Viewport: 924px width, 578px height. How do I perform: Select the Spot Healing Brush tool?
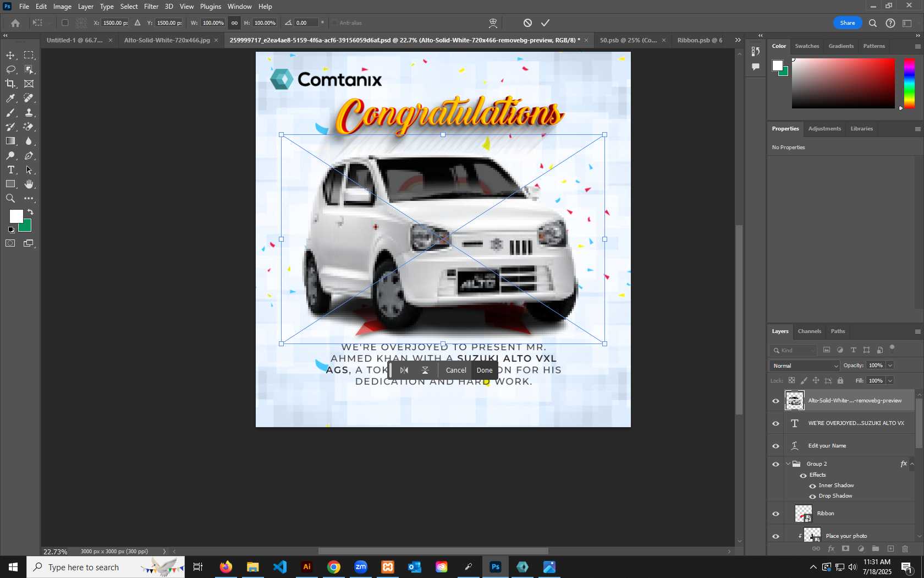click(x=29, y=98)
